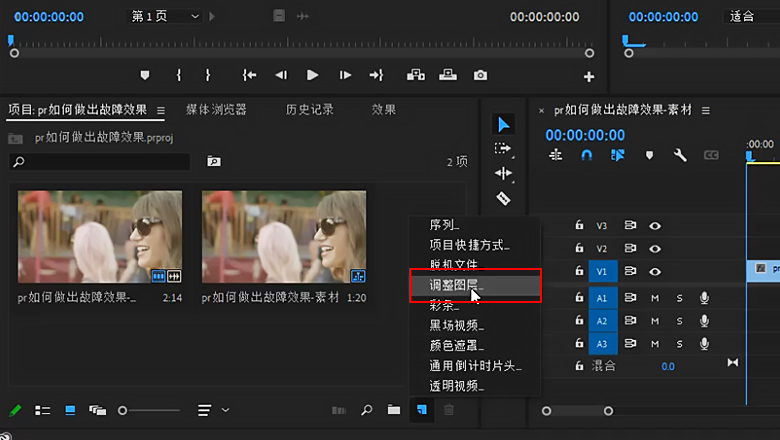This screenshot has width=780, height=440.
Task: Toggle lock on track V3
Action: (x=579, y=225)
